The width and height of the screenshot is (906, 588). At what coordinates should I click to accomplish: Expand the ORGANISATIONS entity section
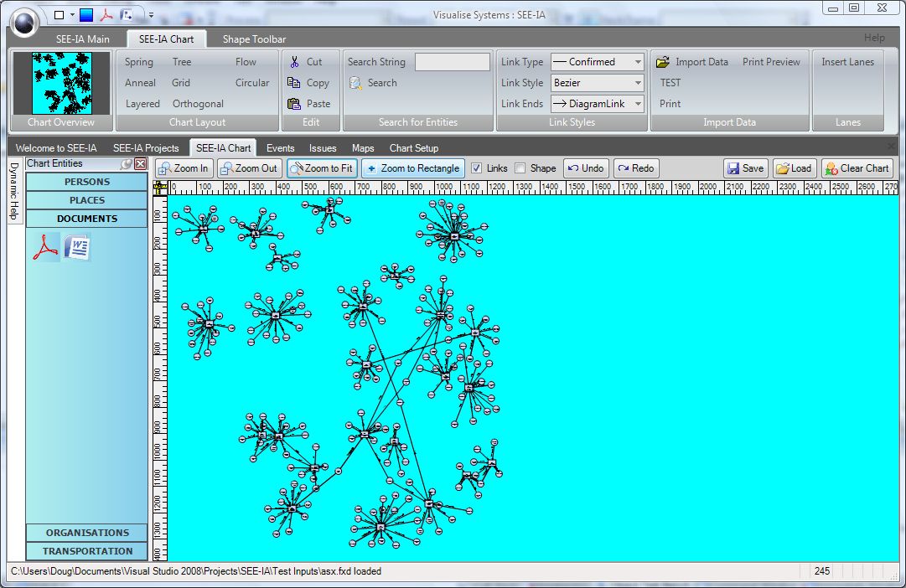pos(87,533)
